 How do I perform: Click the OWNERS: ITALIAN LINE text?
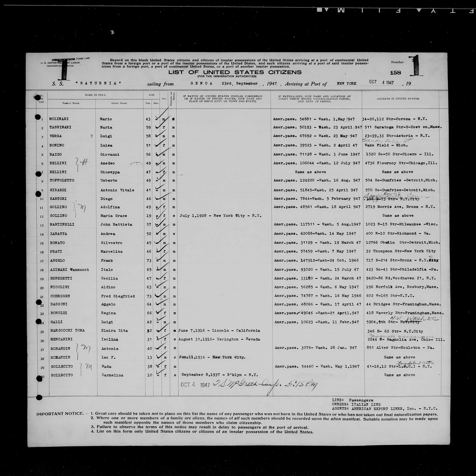point(356,404)
